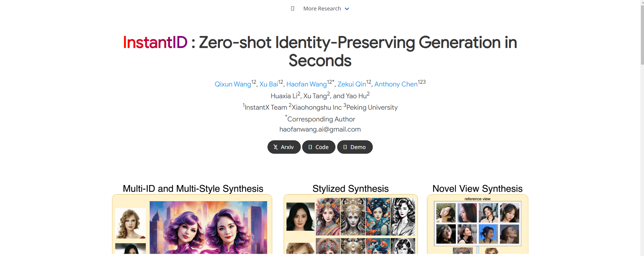The height and width of the screenshot is (256, 644).
Task: Select the blonde curly-haired reference portrait
Action: point(131,223)
